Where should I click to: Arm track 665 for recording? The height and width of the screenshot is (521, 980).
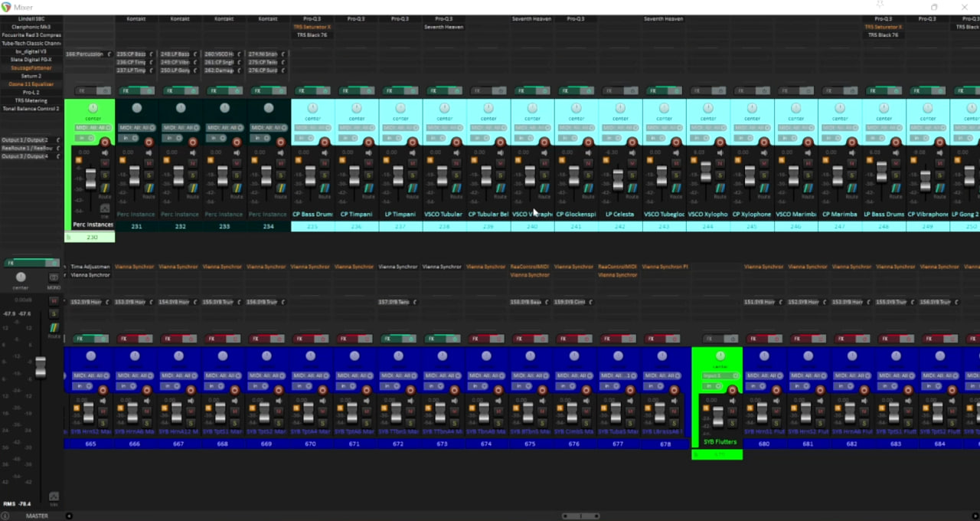coord(103,390)
